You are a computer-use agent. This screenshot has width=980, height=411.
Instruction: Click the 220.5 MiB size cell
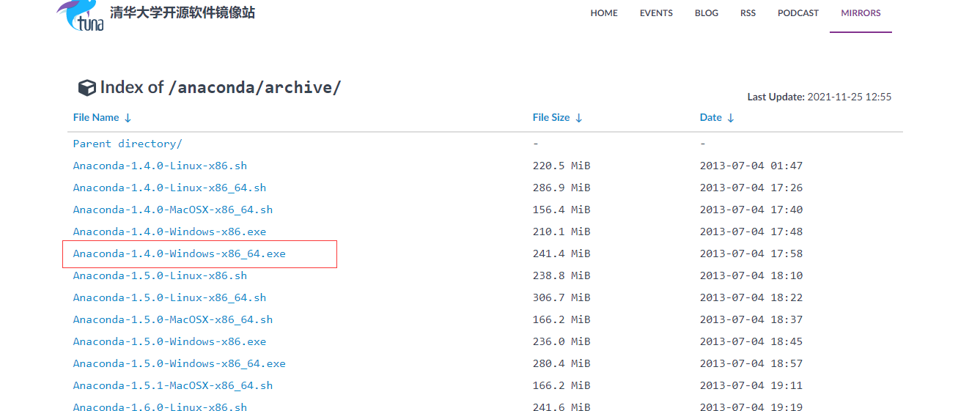(561, 166)
